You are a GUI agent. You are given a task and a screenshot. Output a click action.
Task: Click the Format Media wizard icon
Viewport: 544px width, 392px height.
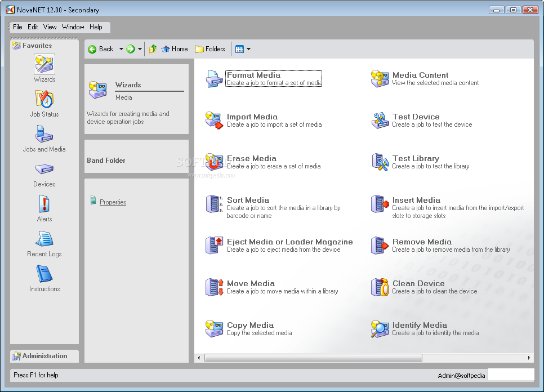pos(214,79)
